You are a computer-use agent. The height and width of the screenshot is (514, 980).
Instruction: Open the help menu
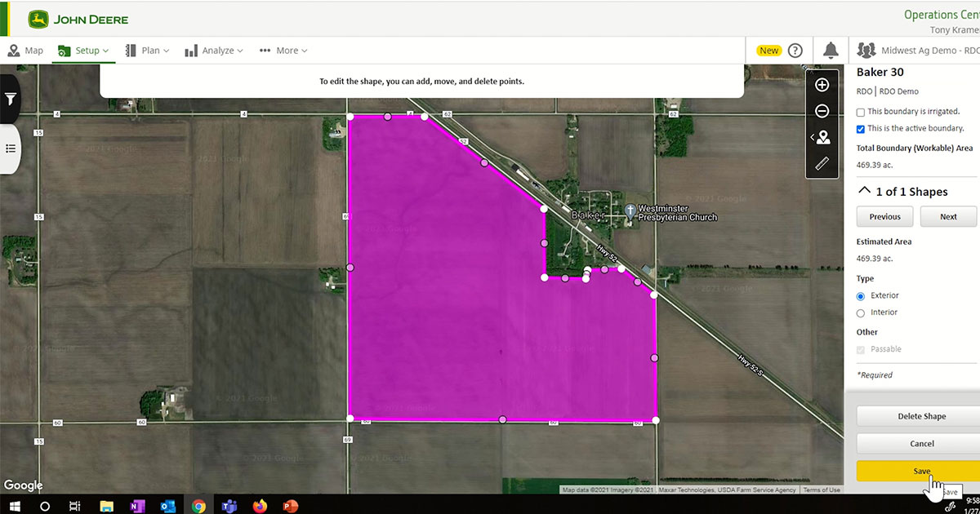[x=795, y=50]
